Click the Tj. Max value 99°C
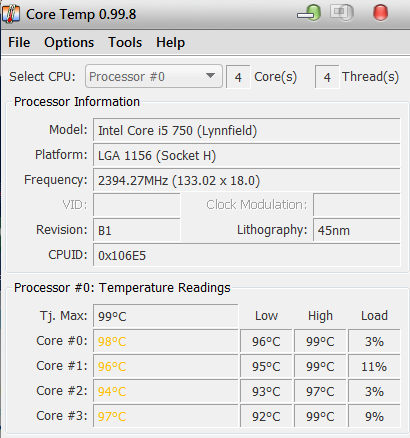 pyautogui.click(x=166, y=316)
